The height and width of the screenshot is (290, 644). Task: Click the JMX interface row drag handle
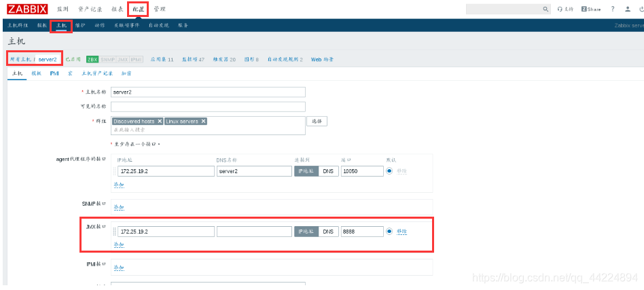click(x=115, y=232)
